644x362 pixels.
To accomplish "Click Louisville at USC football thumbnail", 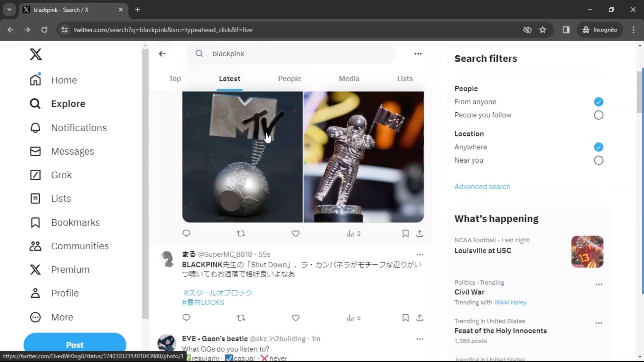I will [x=587, y=252].
